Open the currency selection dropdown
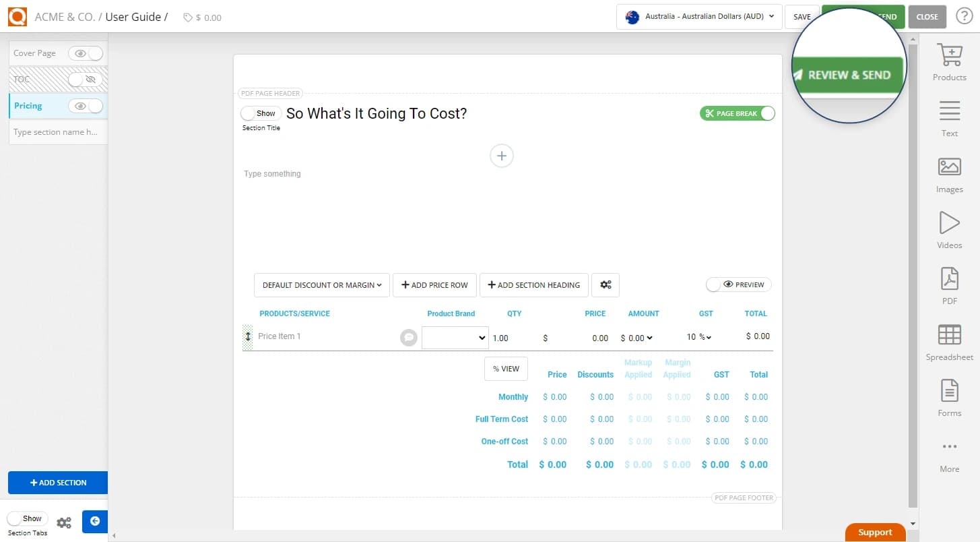The image size is (980, 542). pyautogui.click(x=698, y=16)
